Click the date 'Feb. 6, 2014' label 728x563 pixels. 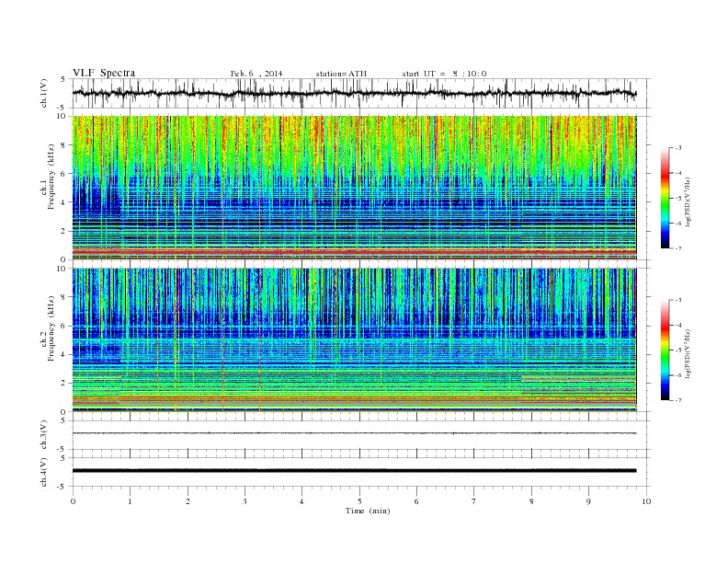[x=256, y=74]
